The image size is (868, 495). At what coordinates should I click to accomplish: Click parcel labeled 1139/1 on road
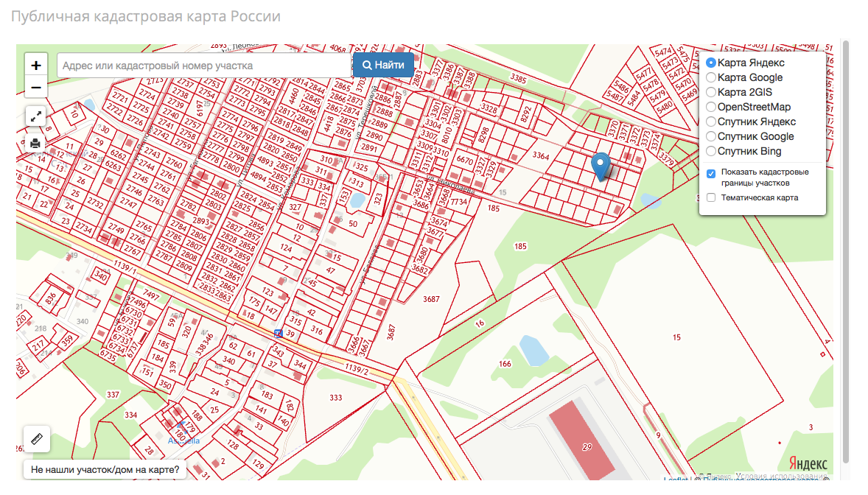pos(125,267)
